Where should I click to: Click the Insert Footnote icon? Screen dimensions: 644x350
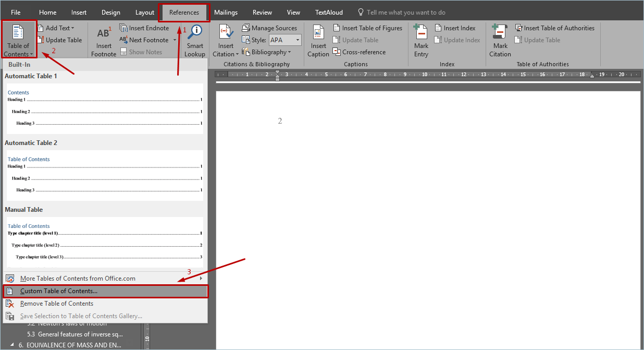click(104, 34)
